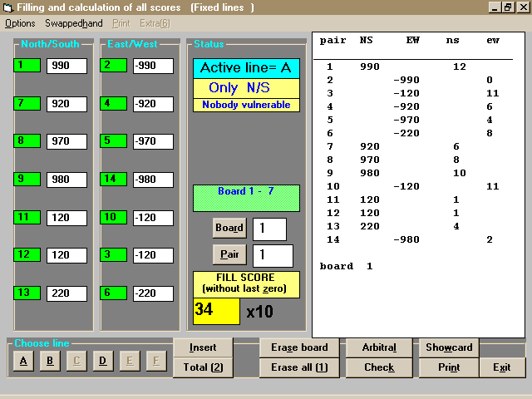Select green pair label 9
The width and height of the screenshot is (532, 399).
point(27,180)
